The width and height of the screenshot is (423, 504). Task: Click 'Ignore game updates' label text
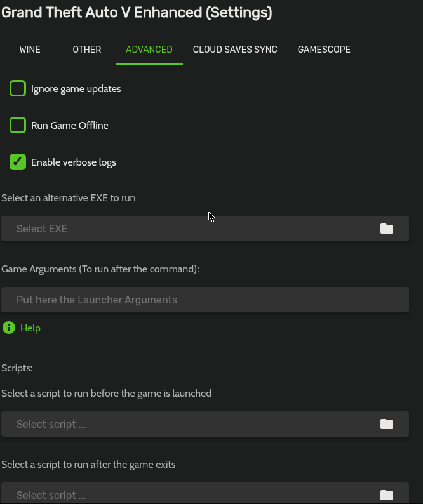tap(76, 89)
